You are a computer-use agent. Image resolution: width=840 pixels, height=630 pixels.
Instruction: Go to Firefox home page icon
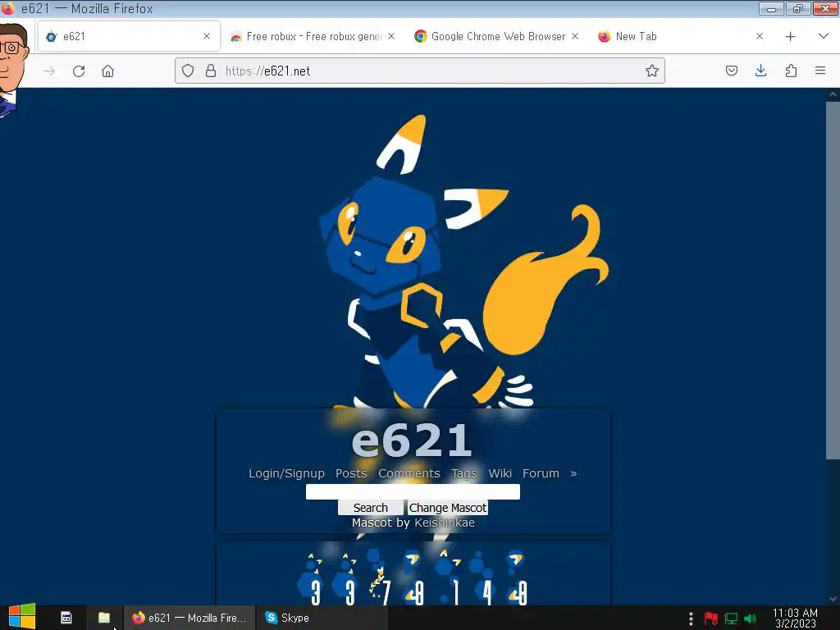[107, 71]
